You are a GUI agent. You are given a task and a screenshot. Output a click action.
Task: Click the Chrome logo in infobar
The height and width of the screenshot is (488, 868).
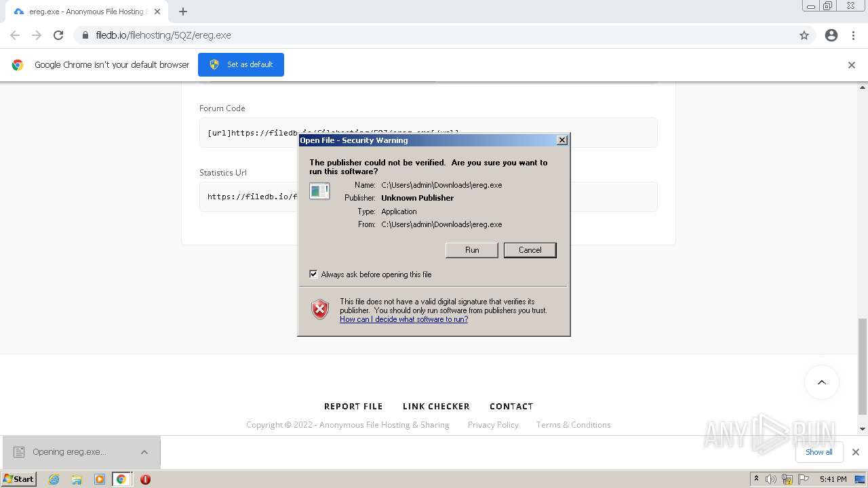[18, 65]
